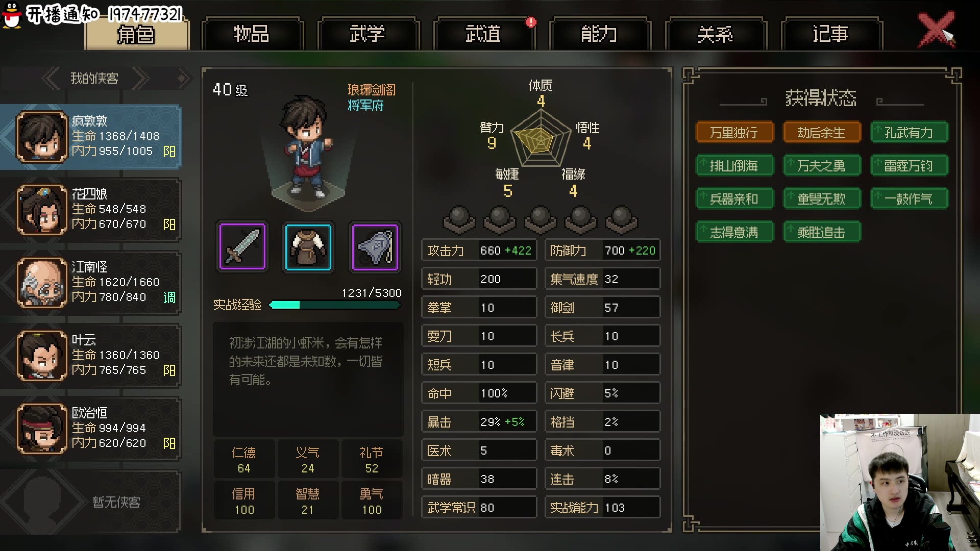Show previous hero group with left chevron
980x551 pixels.
pyautogui.click(x=51, y=78)
